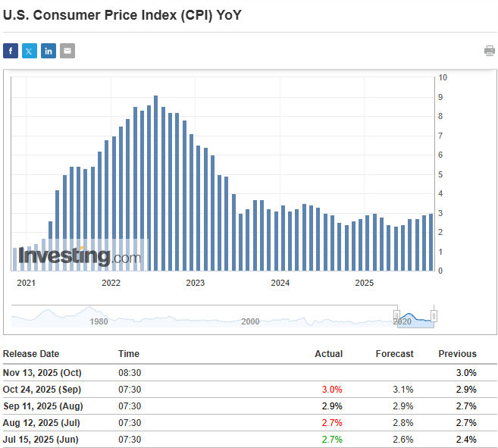
Task: Click the LinkedIn share icon
Action: click(x=49, y=51)
